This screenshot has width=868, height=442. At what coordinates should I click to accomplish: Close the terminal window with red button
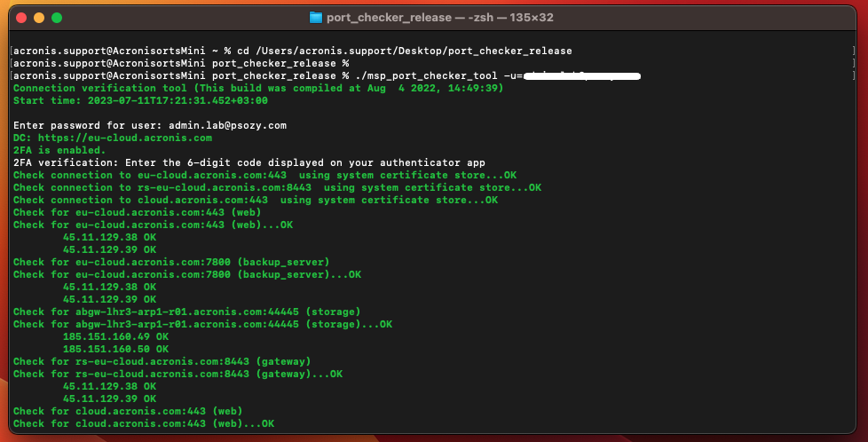21,18
